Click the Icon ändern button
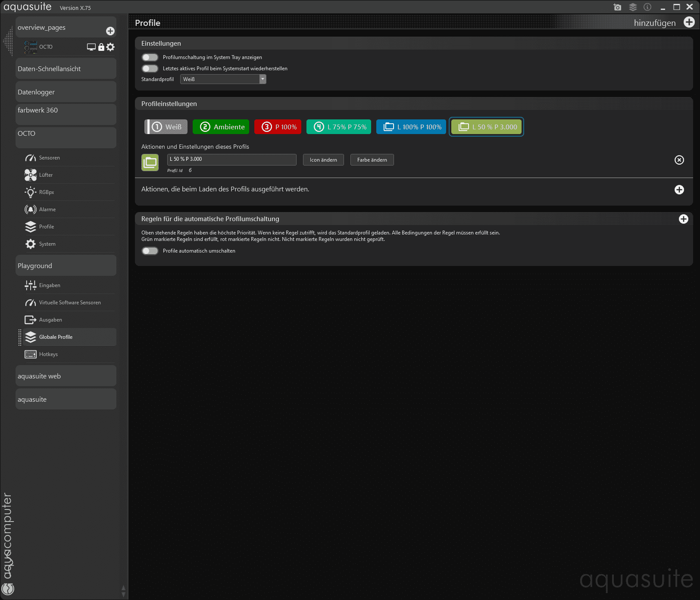700x600 pixels. 323,160
